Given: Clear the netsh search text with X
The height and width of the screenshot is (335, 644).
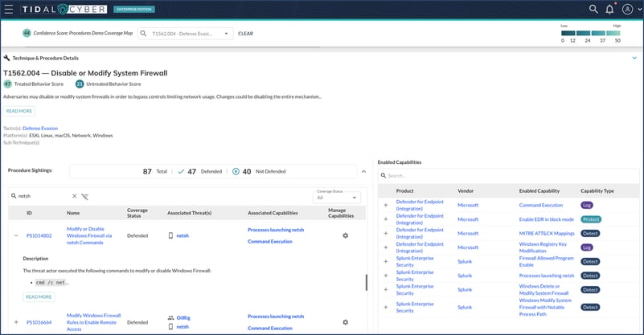Looking at the screenshot, I should click(74, 196).
